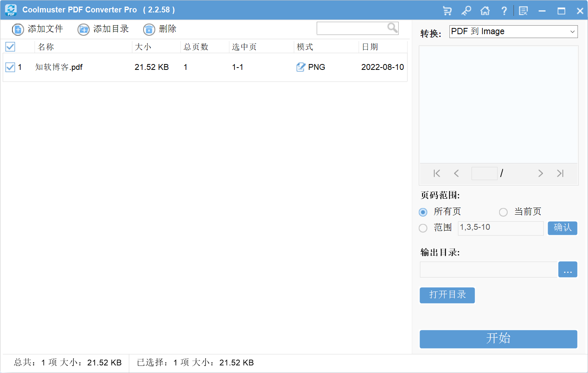Click the page range field 1,3,5-10
Image resolution: width=588 pixels, height=373 pixels.
[x=501, y=228]
